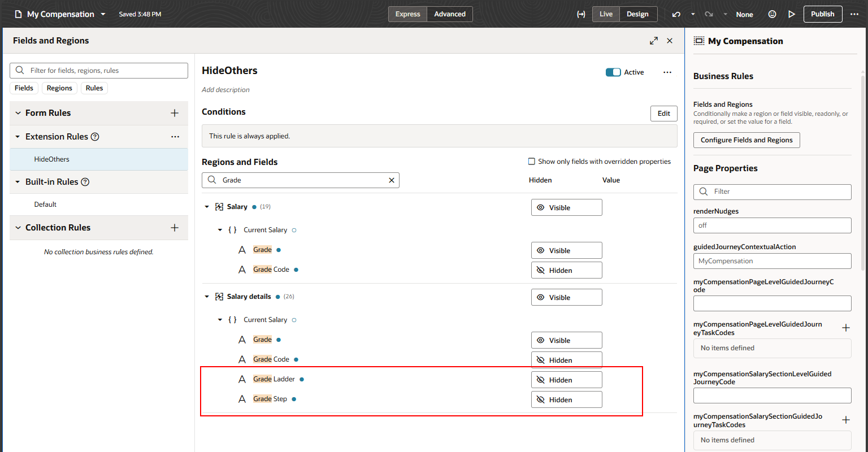Collapse the Extension Rules section
868x452 pixels.
click(18, 137)
